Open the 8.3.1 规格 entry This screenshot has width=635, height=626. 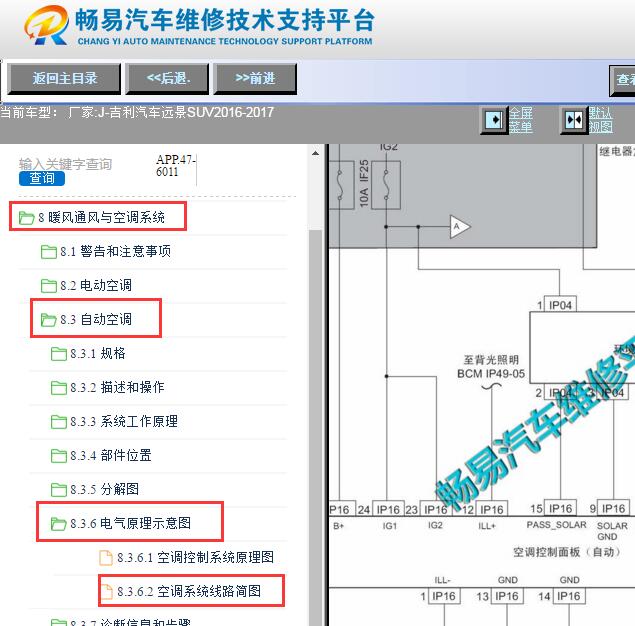[98, 353]
